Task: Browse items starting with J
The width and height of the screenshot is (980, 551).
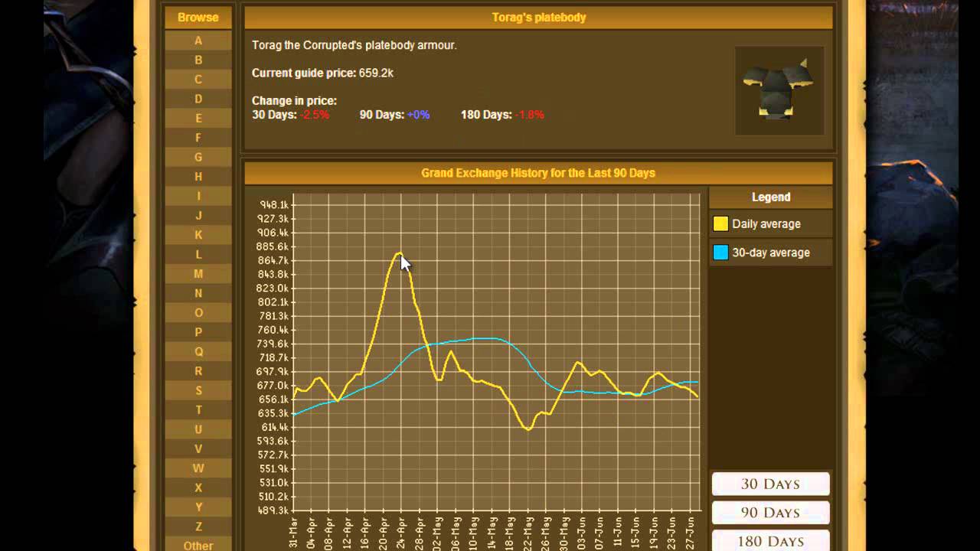Action: pos(198,216)
